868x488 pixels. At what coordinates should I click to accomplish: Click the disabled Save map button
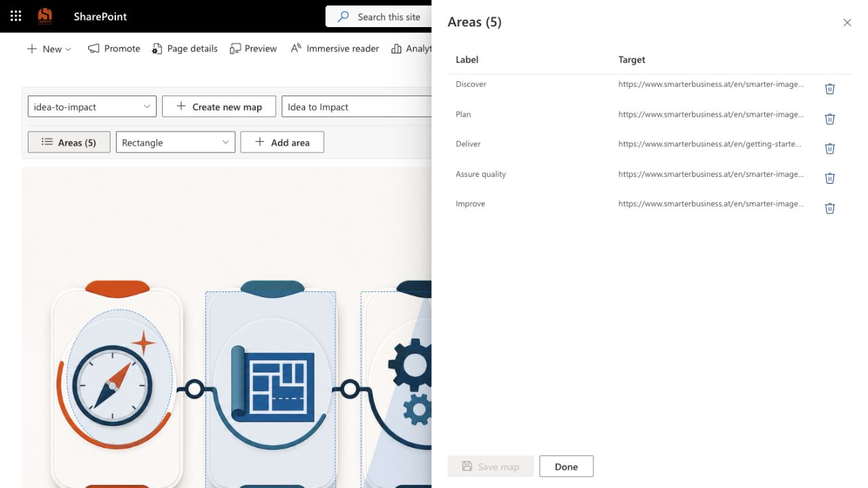pyautogui.click(x=490, y=466)
